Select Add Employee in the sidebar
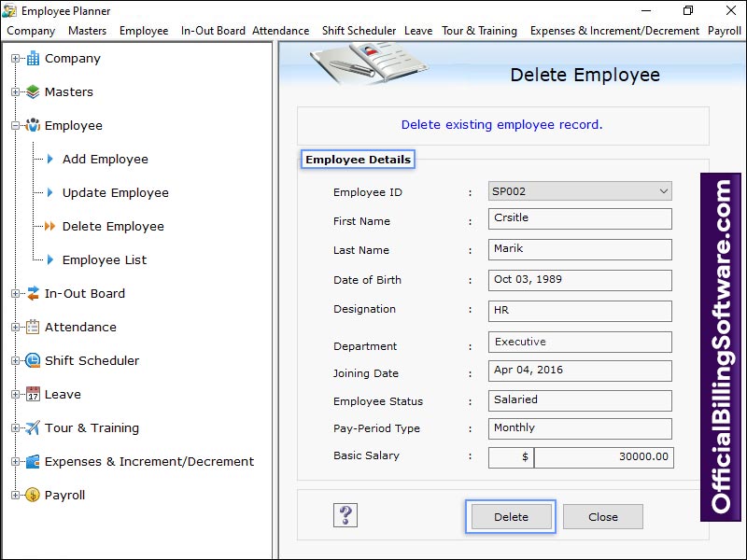Image resolution: width=747 pixels, height=560 pixels. coord(105,160)
